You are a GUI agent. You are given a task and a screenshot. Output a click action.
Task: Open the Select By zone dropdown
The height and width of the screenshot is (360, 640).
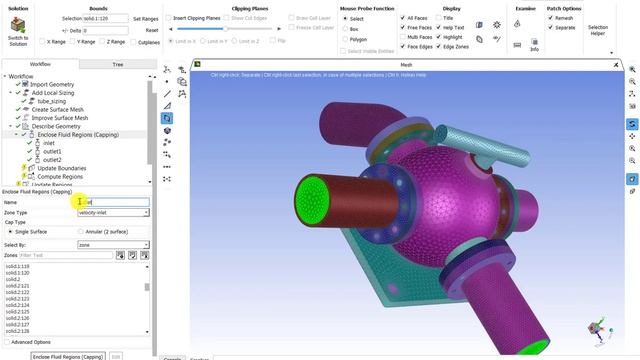click(113, 245)
